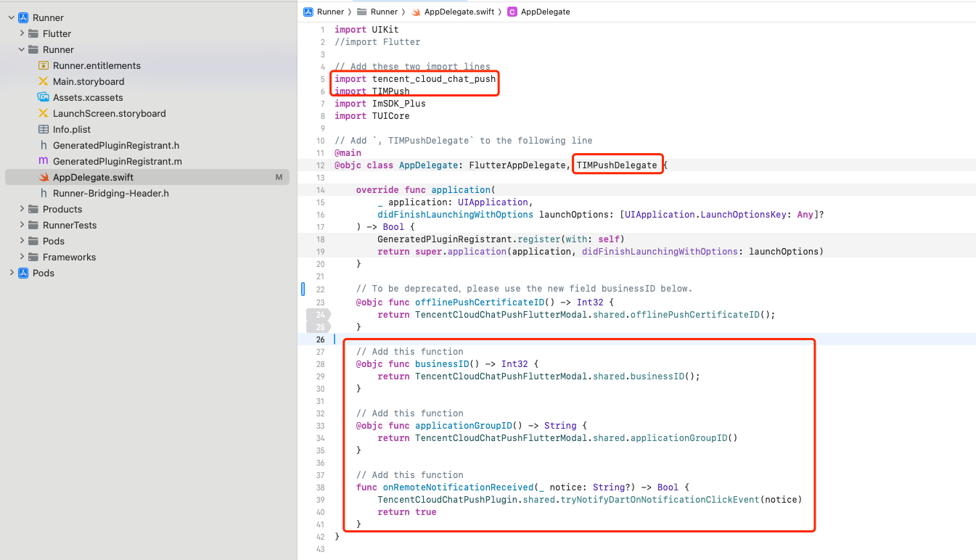Select Runner-Bridging-Header.h file
Image resolution: width=976 pixels, height=560 pixels.
point(110,193)
